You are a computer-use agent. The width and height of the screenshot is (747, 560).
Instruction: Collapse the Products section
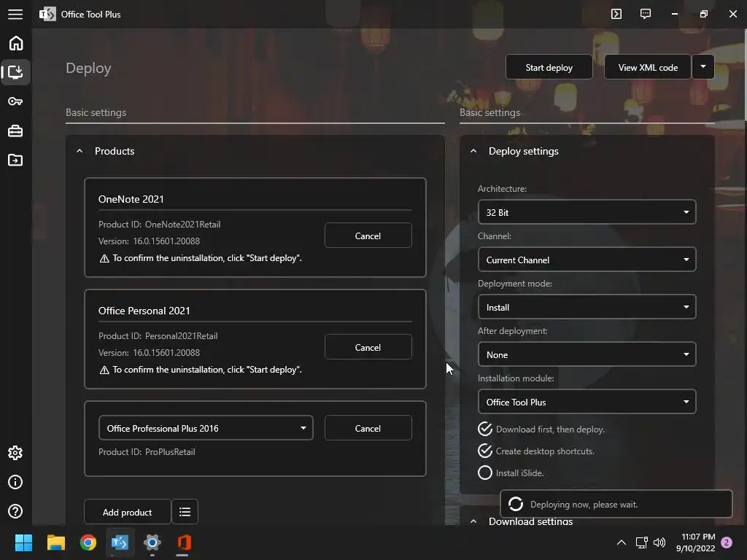click(80, 151)
